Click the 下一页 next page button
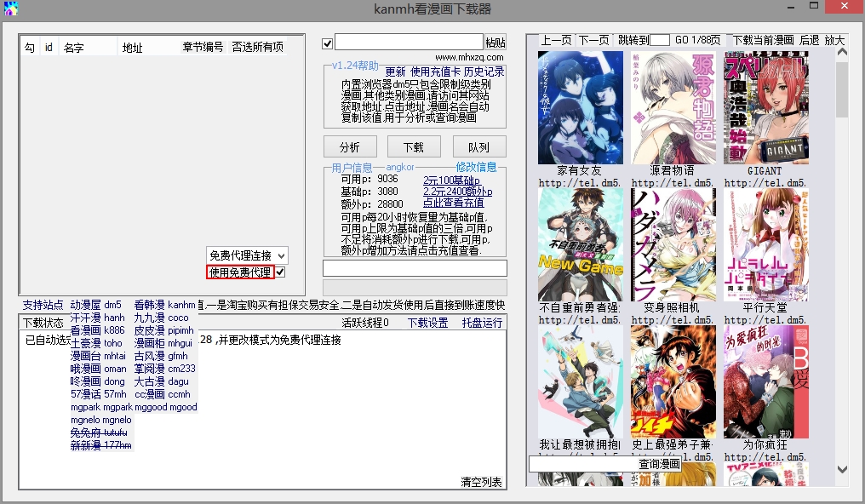 593,40
